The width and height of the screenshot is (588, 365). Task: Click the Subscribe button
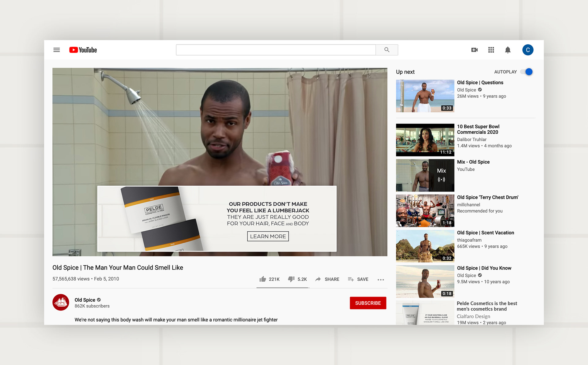[x=368, y=303]
